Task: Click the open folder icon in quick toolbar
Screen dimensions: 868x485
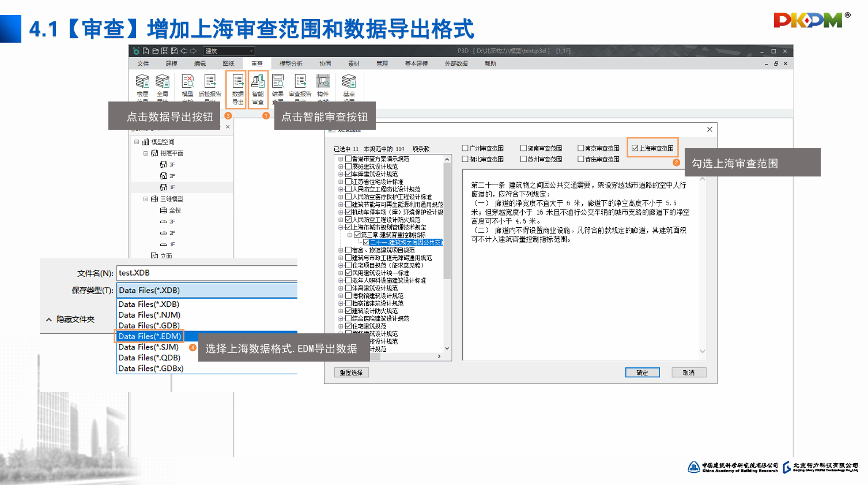Action: (x=155, y=51)
